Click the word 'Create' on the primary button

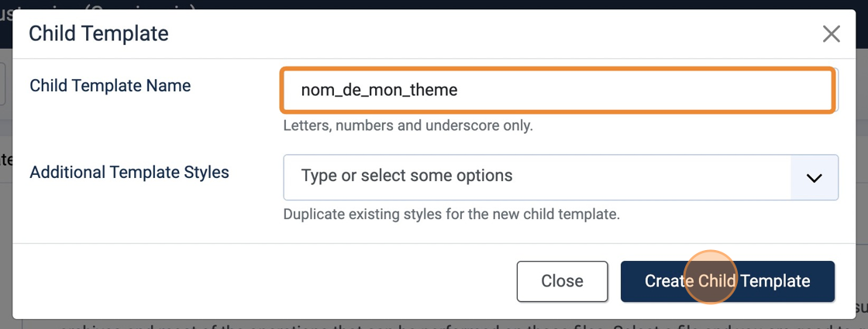669,281
